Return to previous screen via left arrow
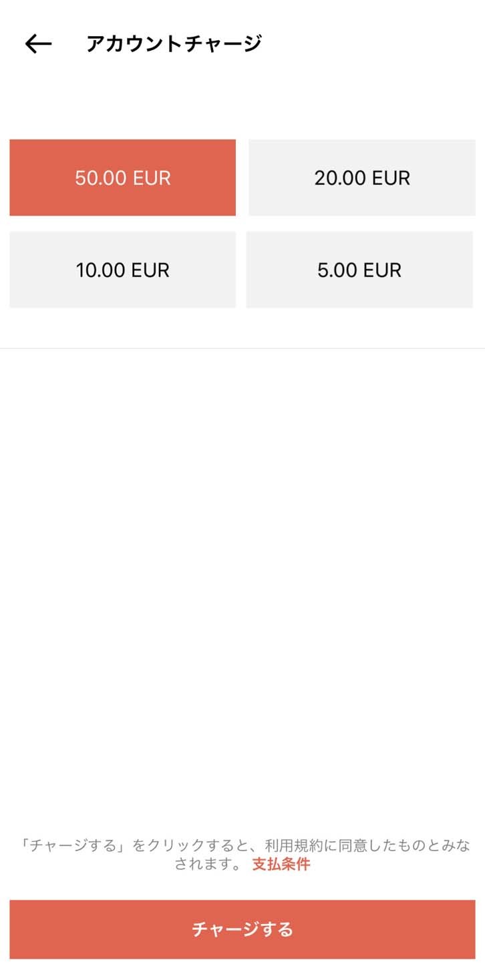Image resolution: width=485 pixels, height=980 pixels. click(x=38, y=44)
